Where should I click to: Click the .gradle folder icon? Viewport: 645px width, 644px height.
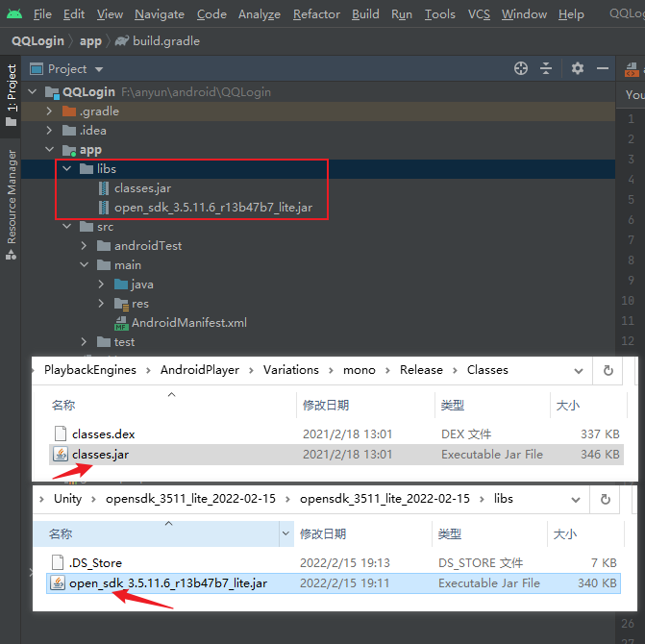(69, 111)
